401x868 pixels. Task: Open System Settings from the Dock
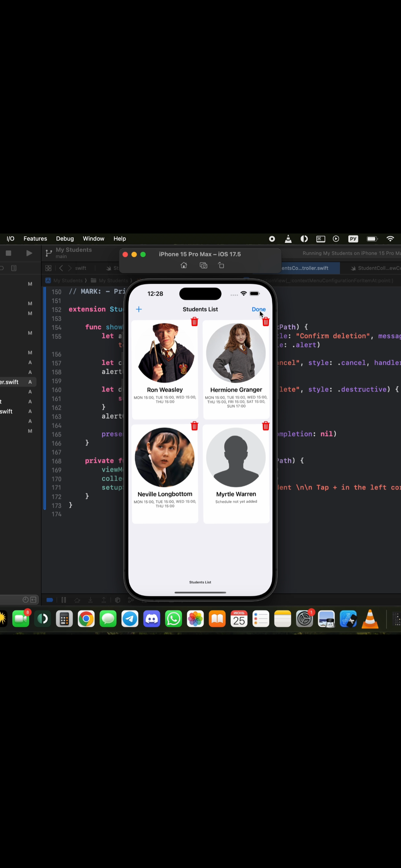[304, 619]
